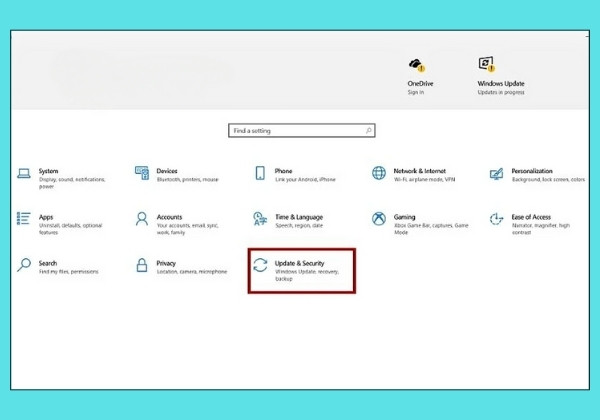Image resolution: width=600 pixels, height=420 pixels.
Task: Click 'Speech, region, date' description
Action: [299, 226]
